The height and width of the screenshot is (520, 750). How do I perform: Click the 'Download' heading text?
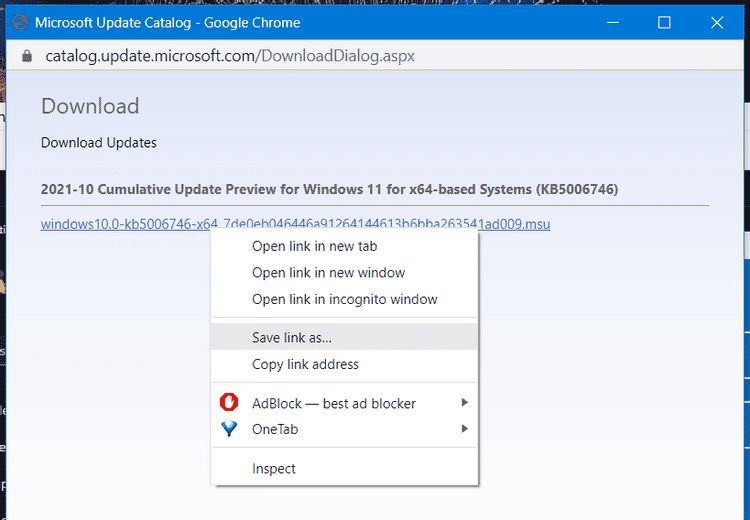click(x=90, y=106)
